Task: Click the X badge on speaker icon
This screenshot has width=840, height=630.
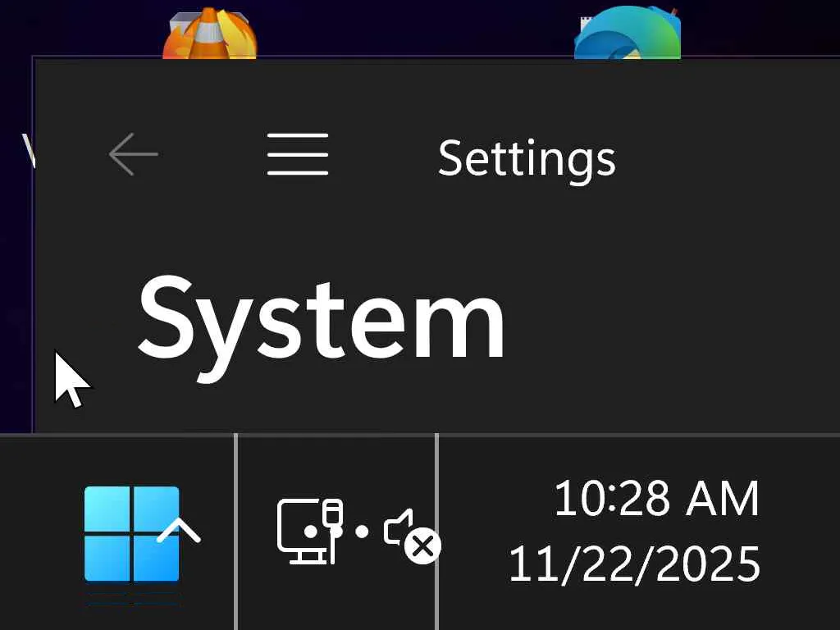Action: 423,546
